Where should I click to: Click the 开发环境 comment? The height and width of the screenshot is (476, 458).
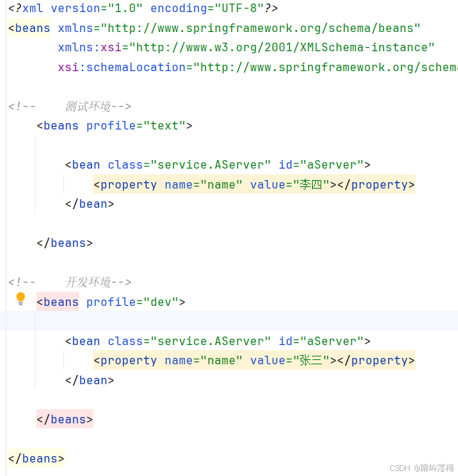[70, 282]
